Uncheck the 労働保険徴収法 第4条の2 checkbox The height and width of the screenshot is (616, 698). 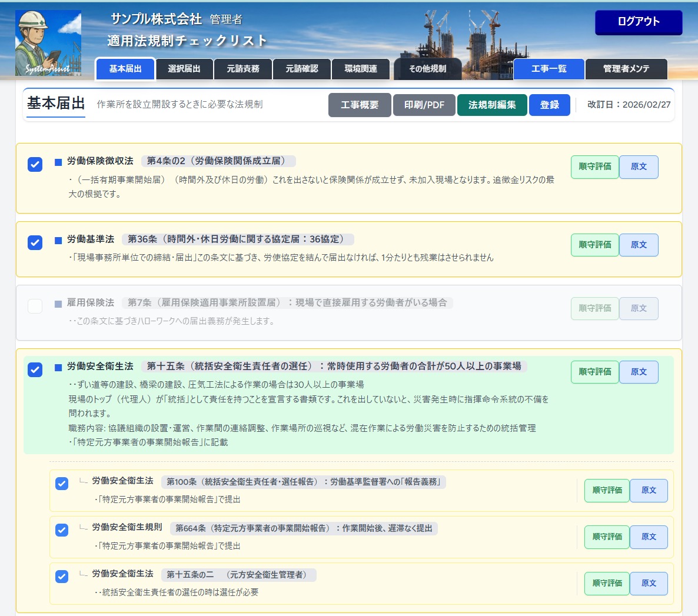[35, 164]
